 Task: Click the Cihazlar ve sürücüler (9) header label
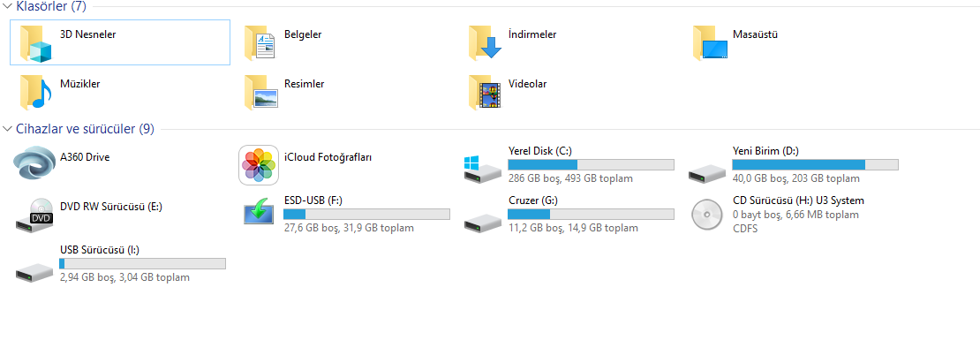pos(85,129)
